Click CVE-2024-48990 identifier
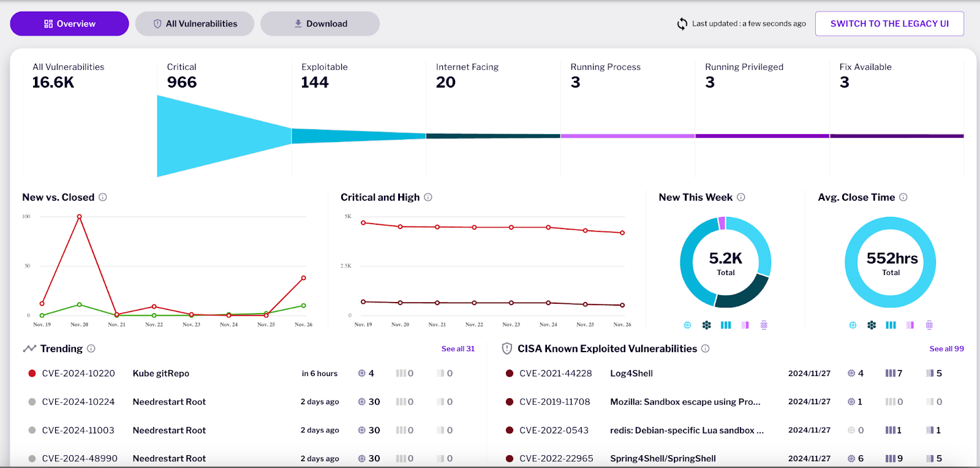 tap(80, 458)
